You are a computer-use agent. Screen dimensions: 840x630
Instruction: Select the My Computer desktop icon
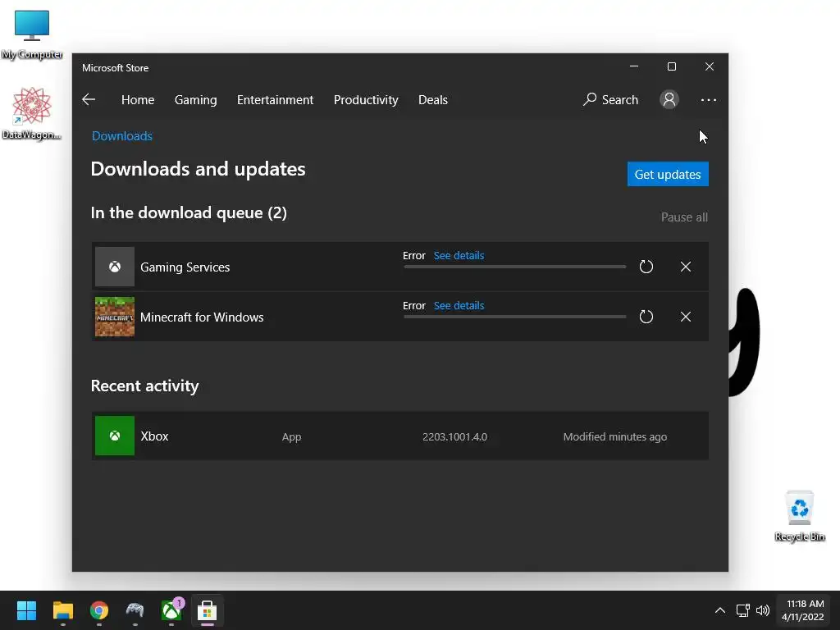32,34
